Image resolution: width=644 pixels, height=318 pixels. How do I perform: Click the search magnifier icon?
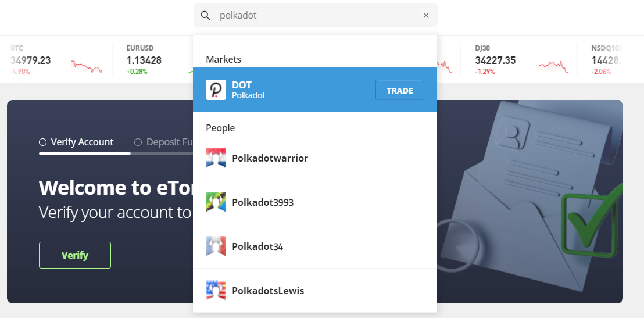tap(205, 15)
